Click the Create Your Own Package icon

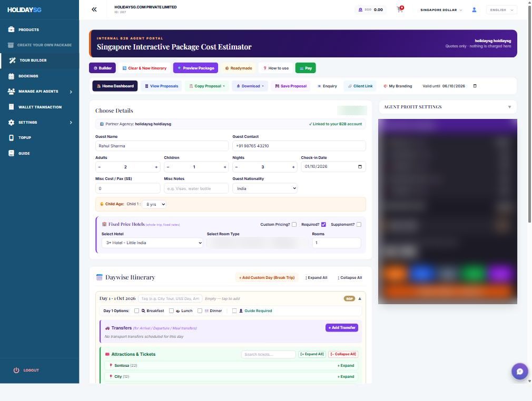(11, 45)
